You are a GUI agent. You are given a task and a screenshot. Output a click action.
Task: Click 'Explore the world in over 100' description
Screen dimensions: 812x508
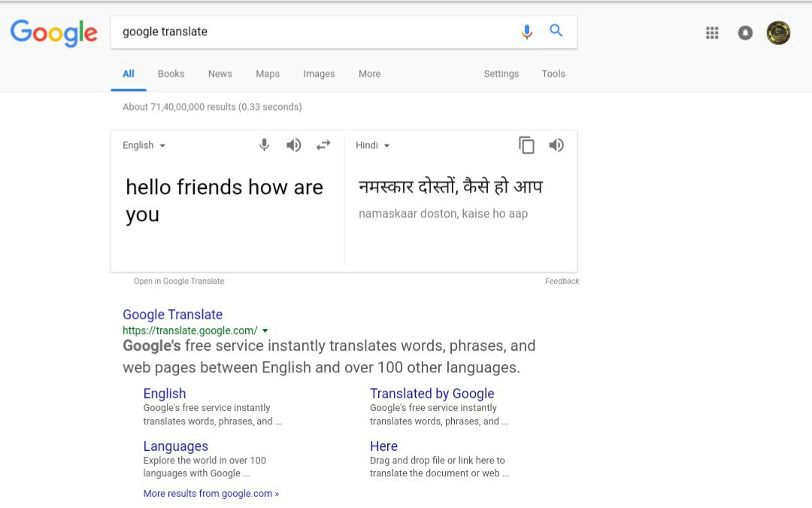point(205,467)
